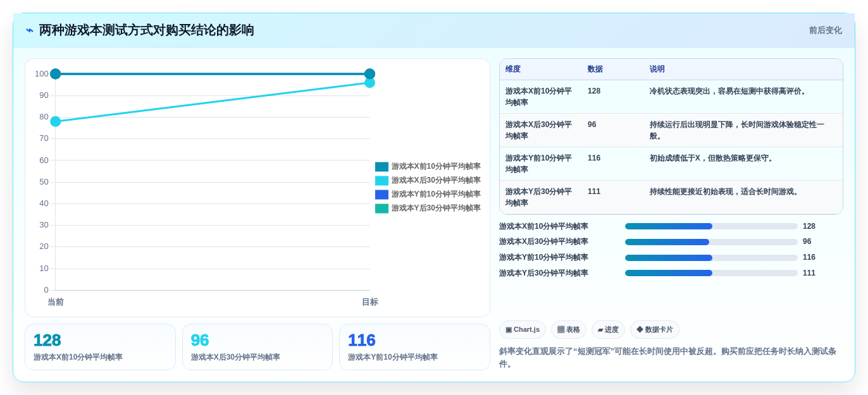Viewport: 868px width, 395px height.
Task: Click the cyan data point at 目标
Action: coord(370,83)
